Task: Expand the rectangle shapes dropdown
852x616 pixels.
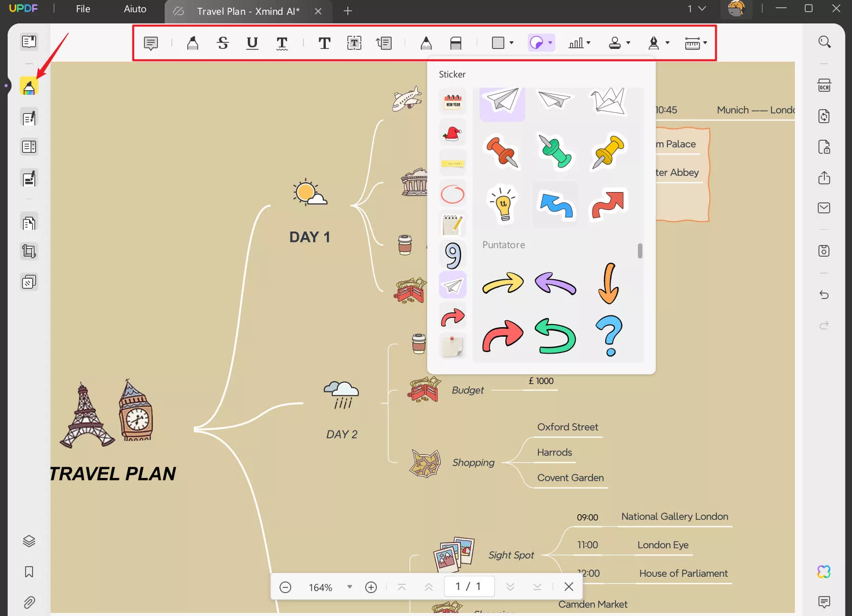Action: [x=511, y=43]
